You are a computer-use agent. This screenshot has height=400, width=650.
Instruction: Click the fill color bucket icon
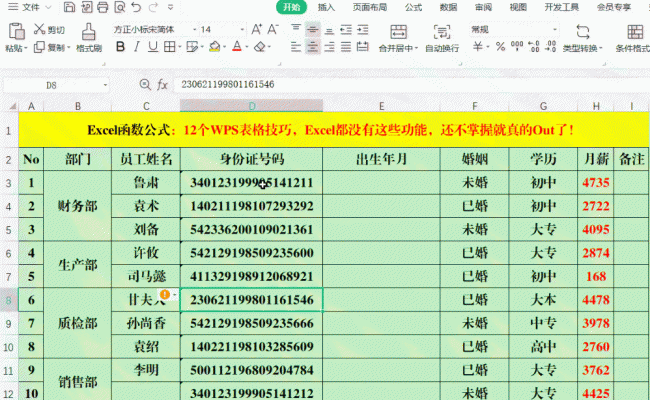pos(215,47)
